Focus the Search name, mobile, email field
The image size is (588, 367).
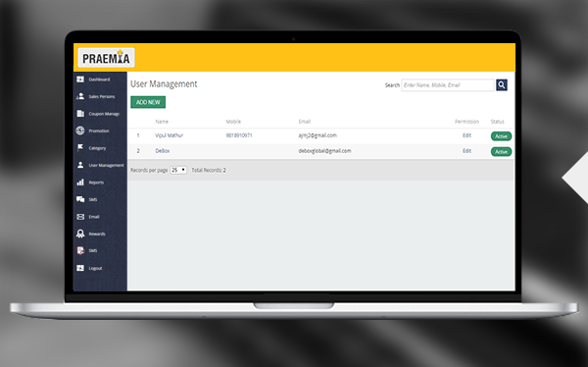pyautogui.click(x=448, y=85)
